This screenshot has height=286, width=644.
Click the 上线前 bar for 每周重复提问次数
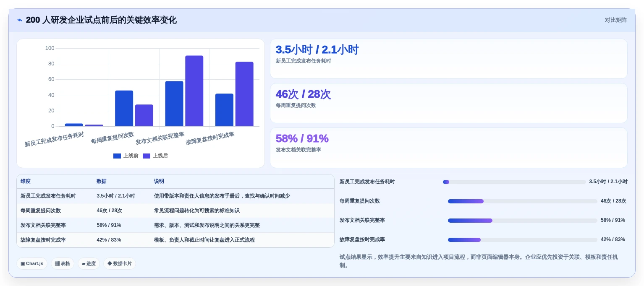tap(124, 108)
